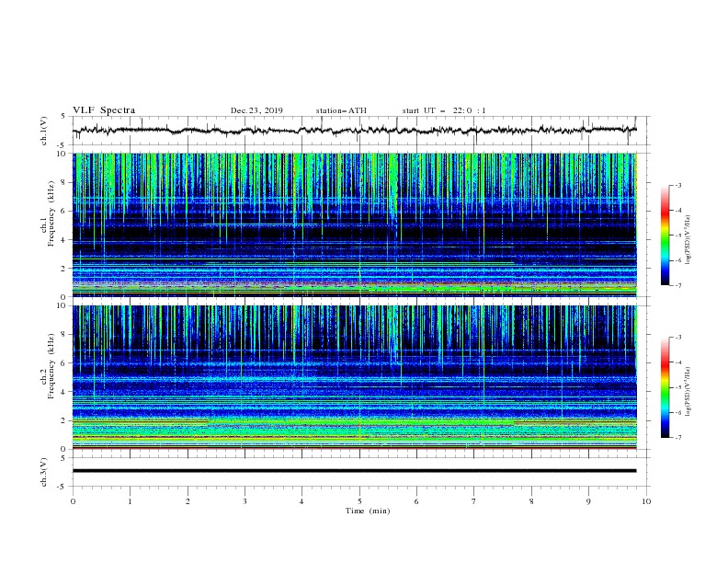
Task: Click inside the ch.1 spectrogram panel
Action: coord(355,224)
